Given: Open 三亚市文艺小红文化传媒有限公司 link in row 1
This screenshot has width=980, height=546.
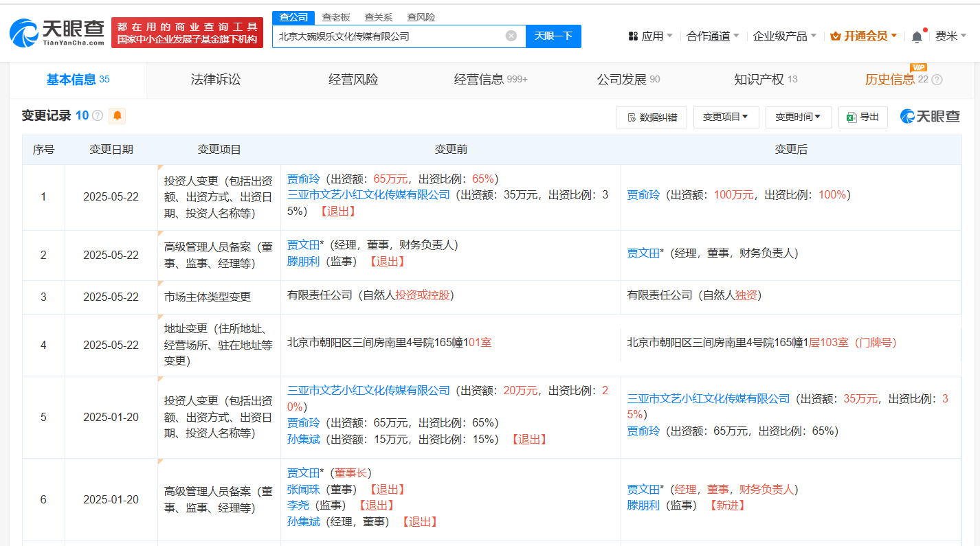Looking at the screenshot, I should [368, 195].
